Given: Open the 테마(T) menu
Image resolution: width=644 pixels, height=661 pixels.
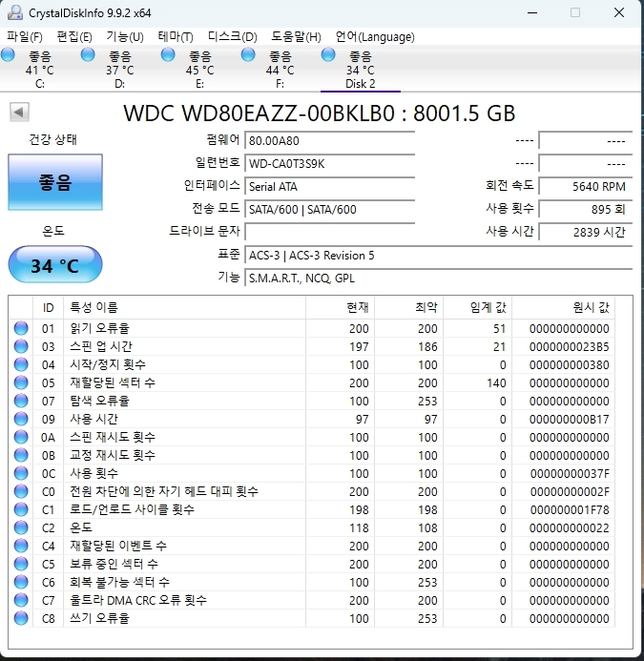Looking at the screenshot, I should point(176,36).
